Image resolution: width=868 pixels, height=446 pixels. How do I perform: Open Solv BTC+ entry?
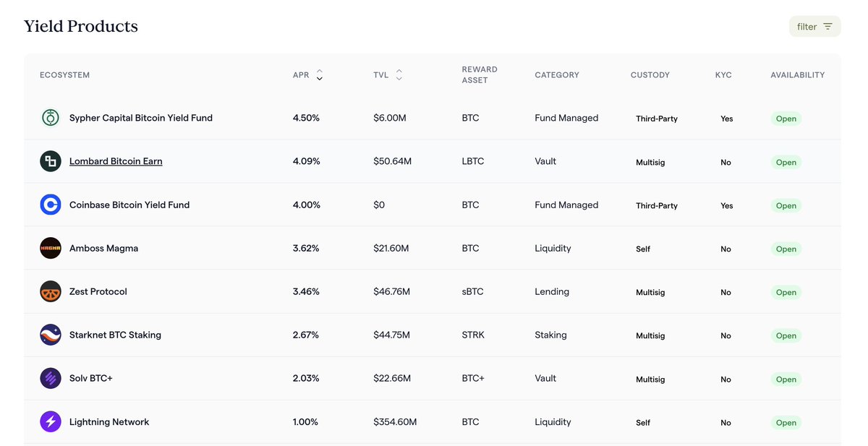click(91, 378)
